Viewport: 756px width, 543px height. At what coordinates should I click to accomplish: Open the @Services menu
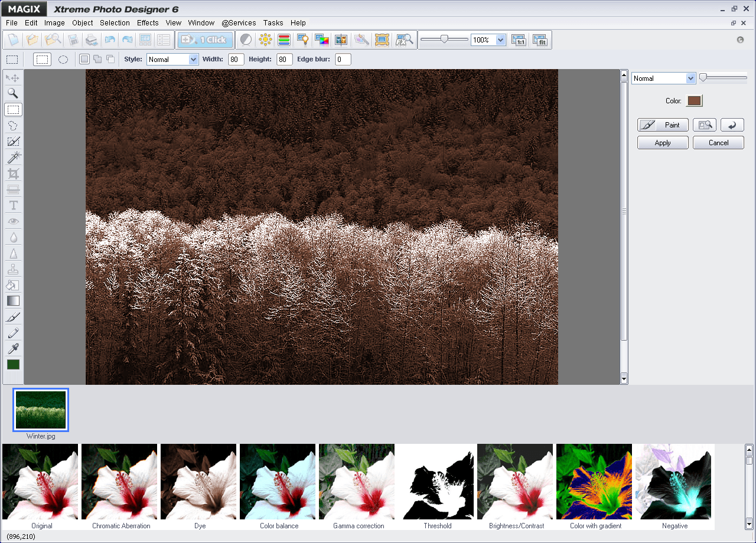coord(239,23)
